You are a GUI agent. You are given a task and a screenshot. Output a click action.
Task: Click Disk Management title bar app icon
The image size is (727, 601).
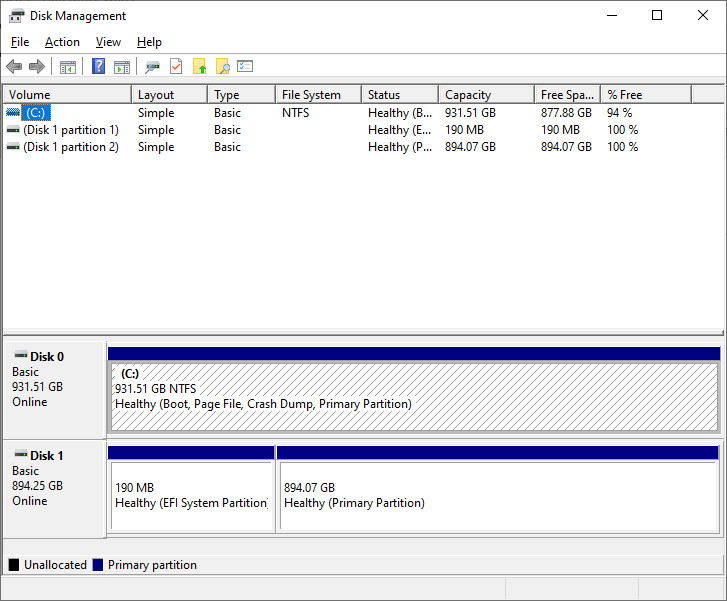tap(17, 16)
